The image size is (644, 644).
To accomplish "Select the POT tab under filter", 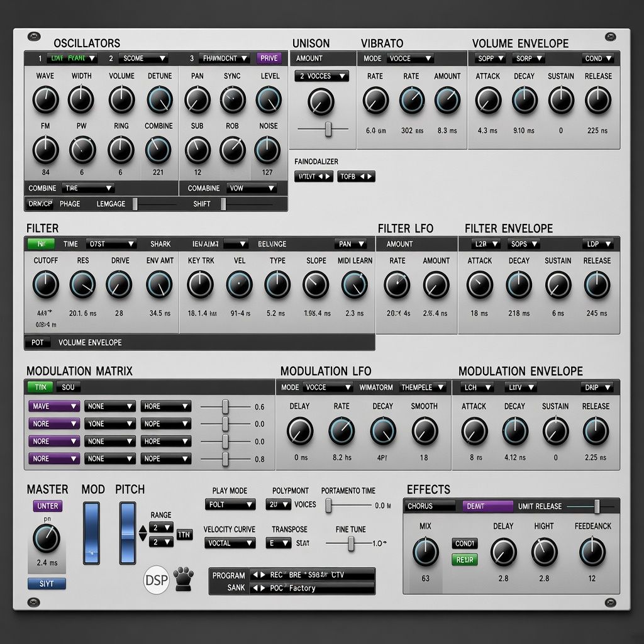I will coord(37,342).
